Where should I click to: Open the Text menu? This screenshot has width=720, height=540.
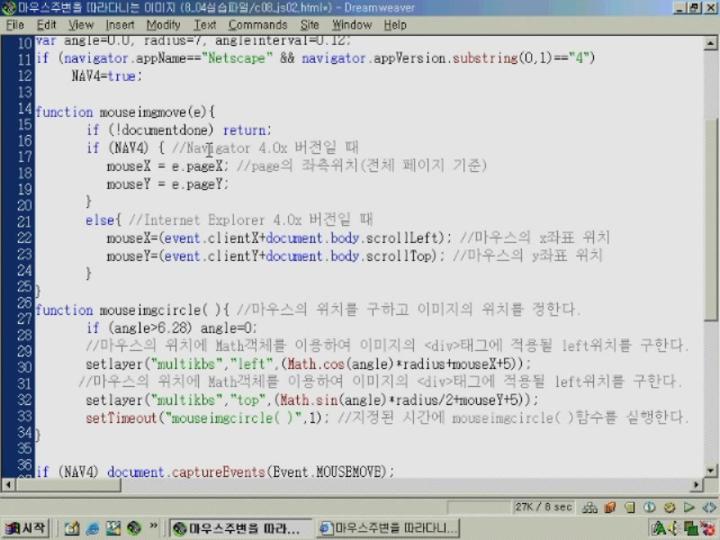[204, 25]
